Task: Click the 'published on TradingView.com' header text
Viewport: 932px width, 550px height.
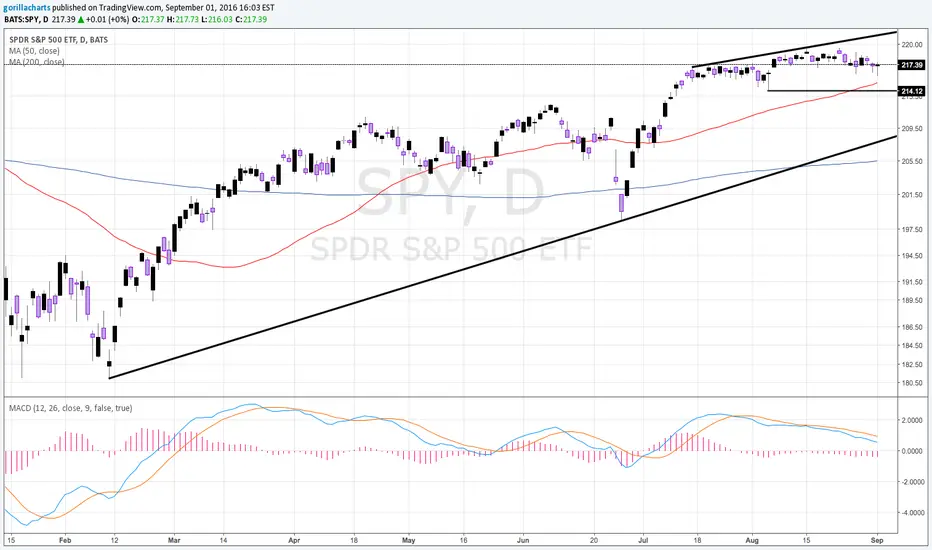Action: tap(106, 8)
